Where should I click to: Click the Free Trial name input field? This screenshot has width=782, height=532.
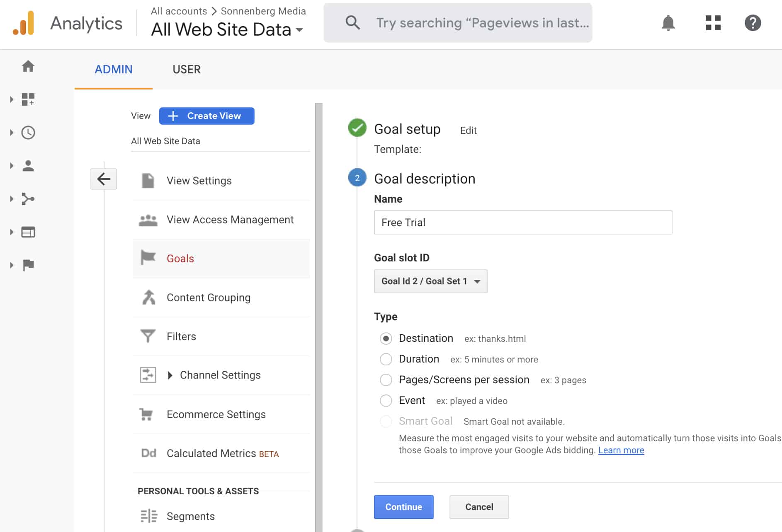522,222
